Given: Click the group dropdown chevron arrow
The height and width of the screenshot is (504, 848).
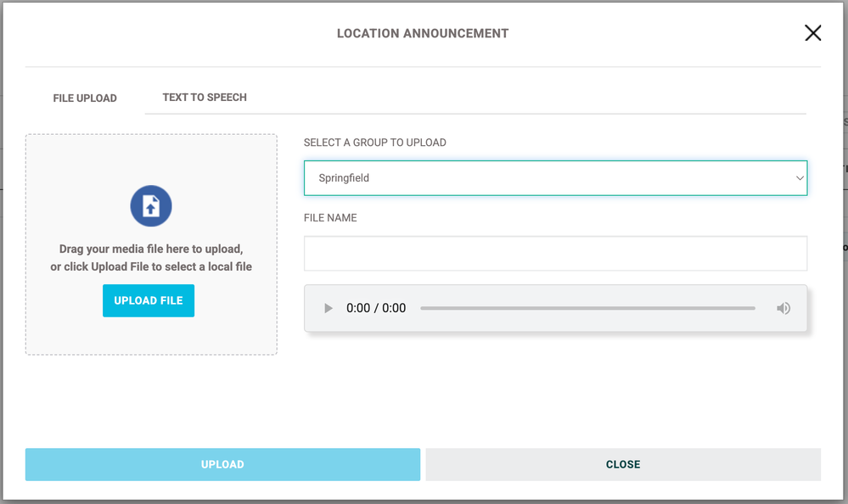Looking at the screenshot, I should tap(799, 178).
